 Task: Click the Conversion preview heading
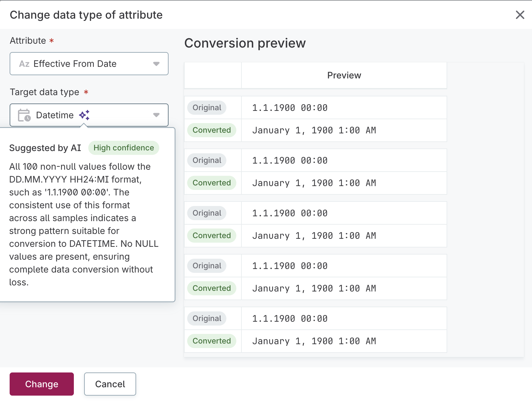pyautogui.click(x=245, y=43)
